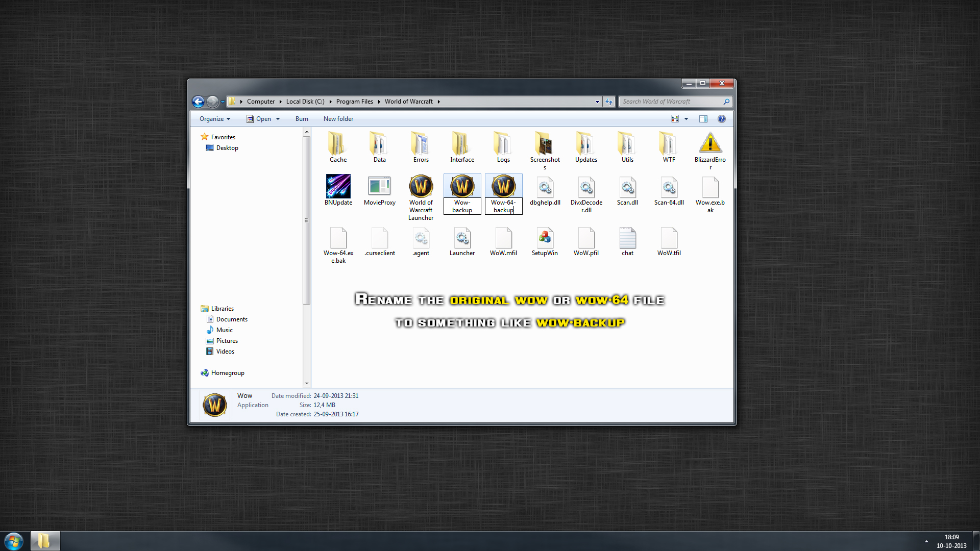
Task: Select the Screenshots folder icon
Action: pos(545,143)
